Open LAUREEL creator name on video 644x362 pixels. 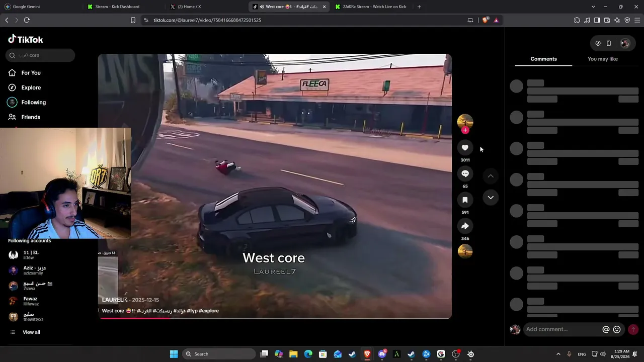[x=114, y=300]
